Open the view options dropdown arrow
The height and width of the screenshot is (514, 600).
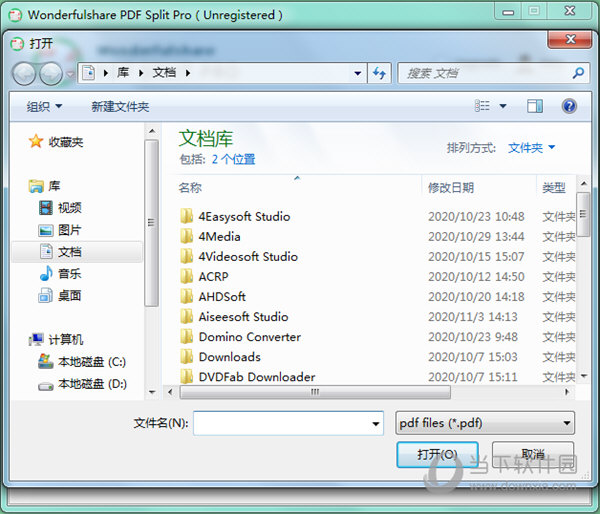pyautogui.click(x=503, y=106)
